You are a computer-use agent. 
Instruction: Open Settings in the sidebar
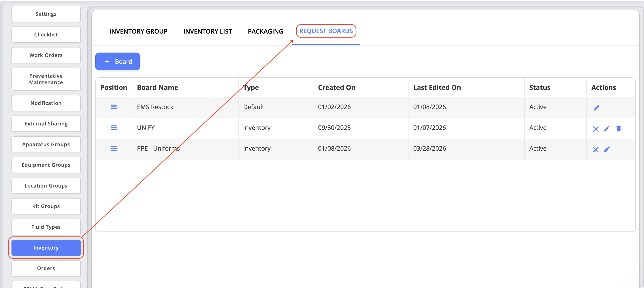46,14
